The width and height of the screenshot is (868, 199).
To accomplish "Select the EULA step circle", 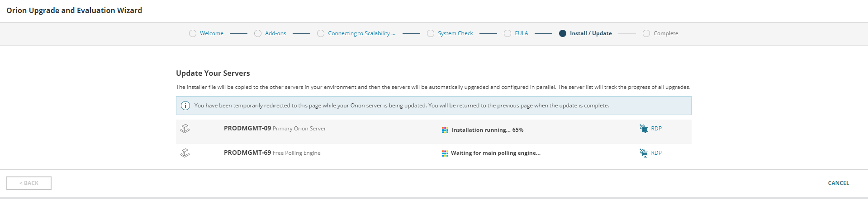I will [x=508, y=33].
